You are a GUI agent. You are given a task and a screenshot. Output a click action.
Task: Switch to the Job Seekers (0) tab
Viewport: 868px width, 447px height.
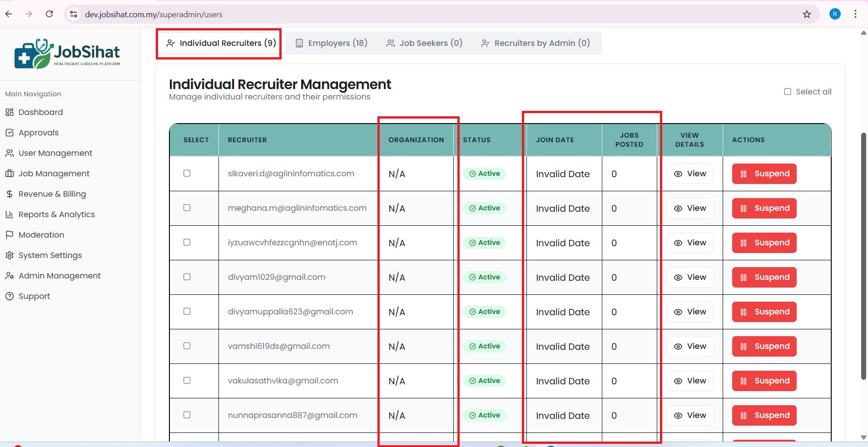pyautogui.click(x=424, y=43)
